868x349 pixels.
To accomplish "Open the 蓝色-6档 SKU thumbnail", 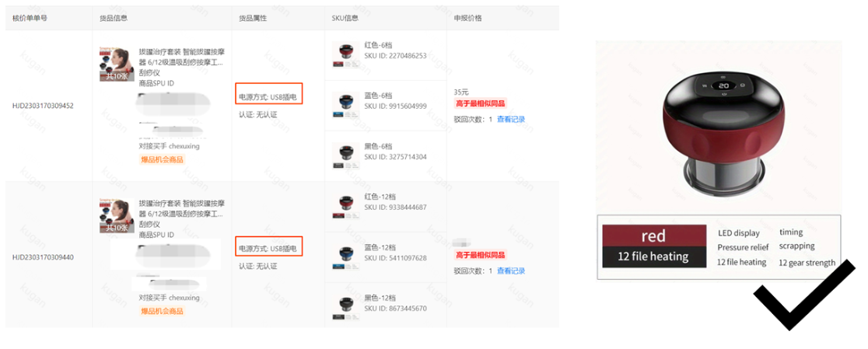I will point(346,105).
